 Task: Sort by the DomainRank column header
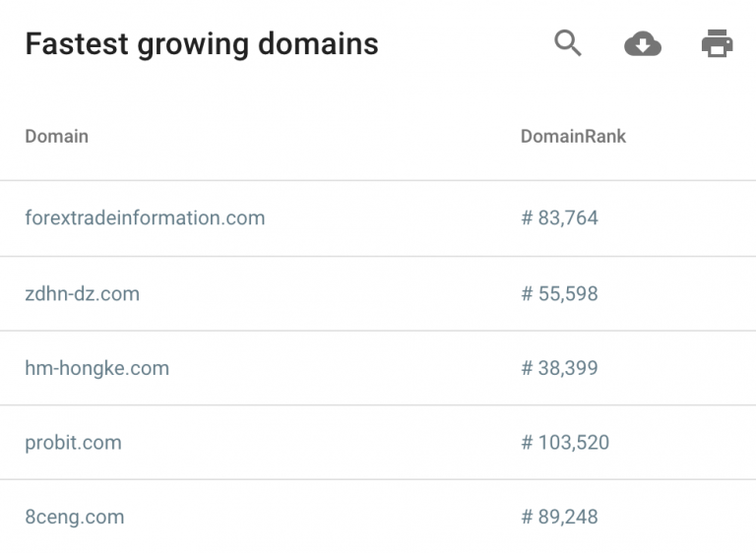[x=573, y=137]
